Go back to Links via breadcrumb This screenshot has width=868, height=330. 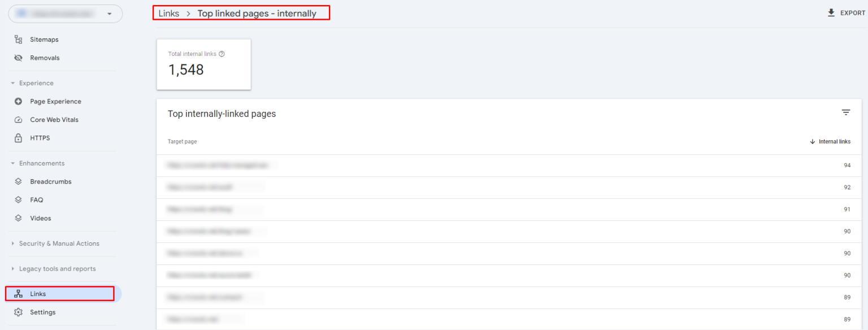pos(168,14)
